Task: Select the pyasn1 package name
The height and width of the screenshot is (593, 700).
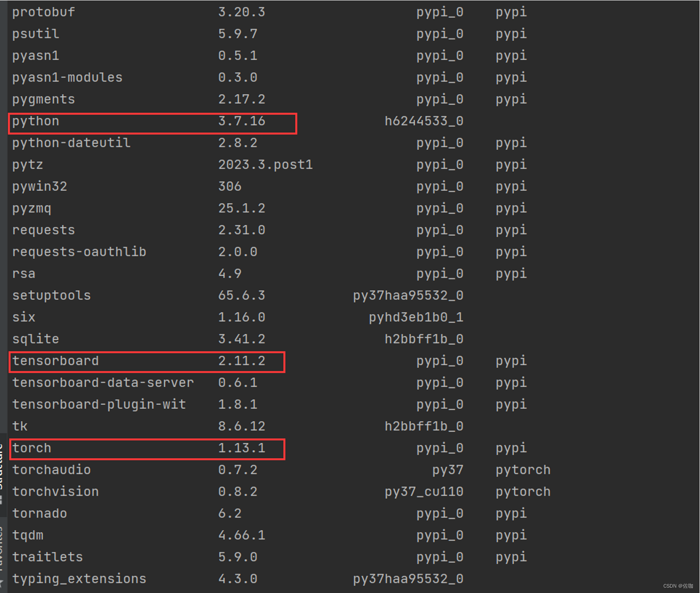Action: tap(35, 56)
